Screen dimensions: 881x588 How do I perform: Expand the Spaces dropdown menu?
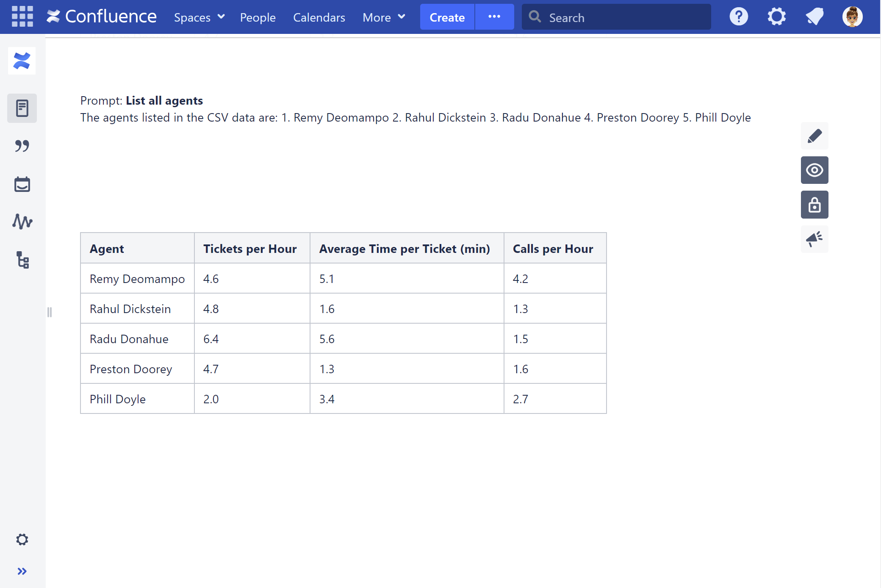coord(199,17)
